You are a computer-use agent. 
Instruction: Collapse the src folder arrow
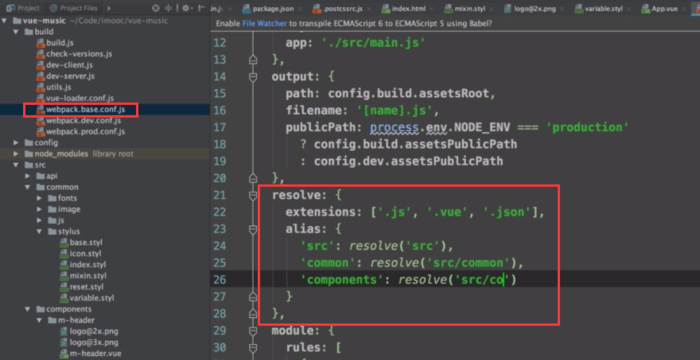pos(16,165)
